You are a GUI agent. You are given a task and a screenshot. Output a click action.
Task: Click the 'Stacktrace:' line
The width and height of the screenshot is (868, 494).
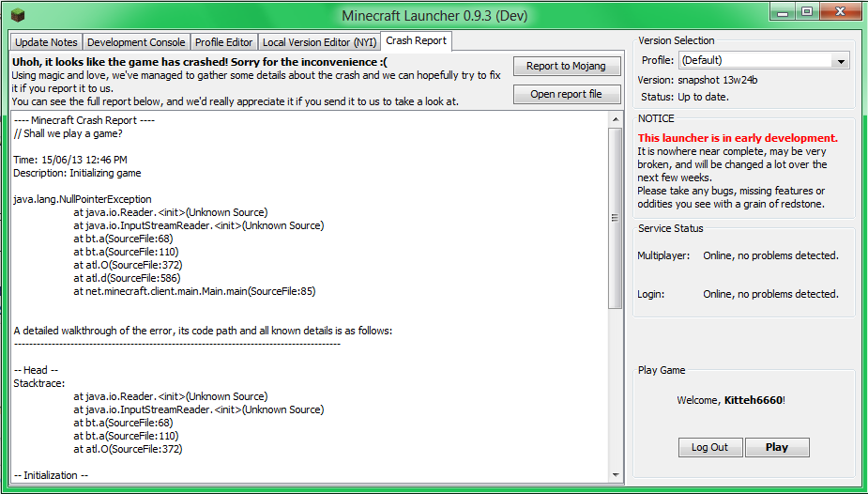point(39,383)
